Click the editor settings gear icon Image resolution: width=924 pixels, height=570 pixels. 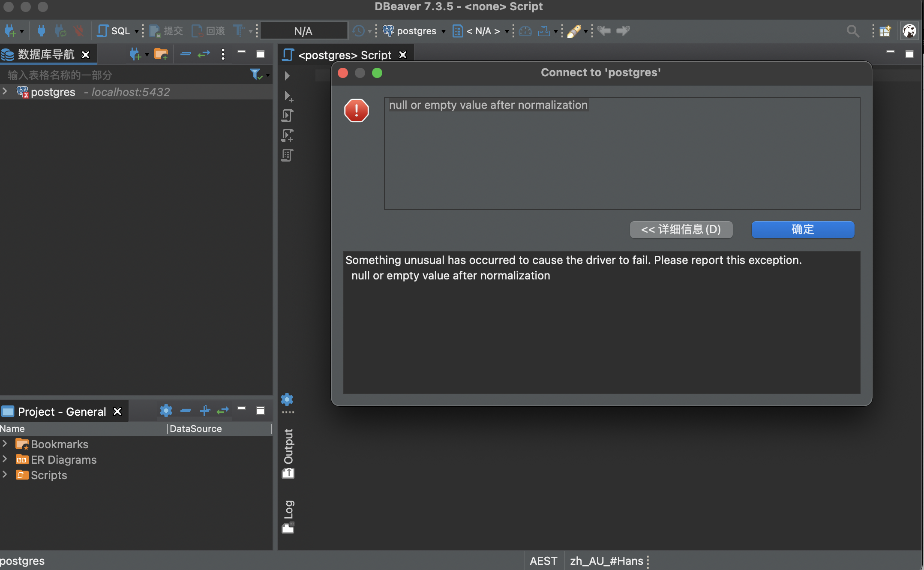[x=287, y=399]
